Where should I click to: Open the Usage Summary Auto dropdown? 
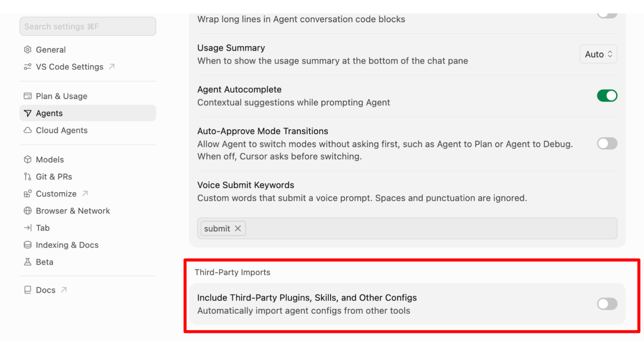(x=598, y=54)
